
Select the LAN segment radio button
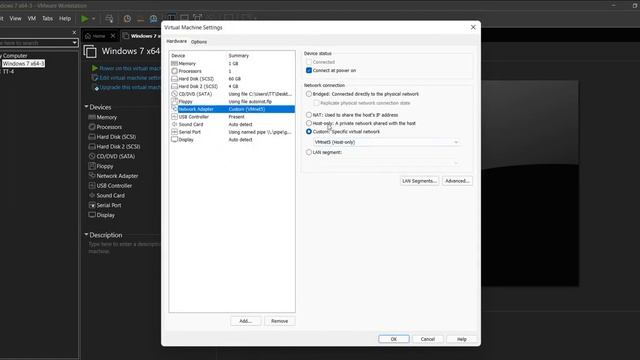pyautogui.click(x=309, y=152)
